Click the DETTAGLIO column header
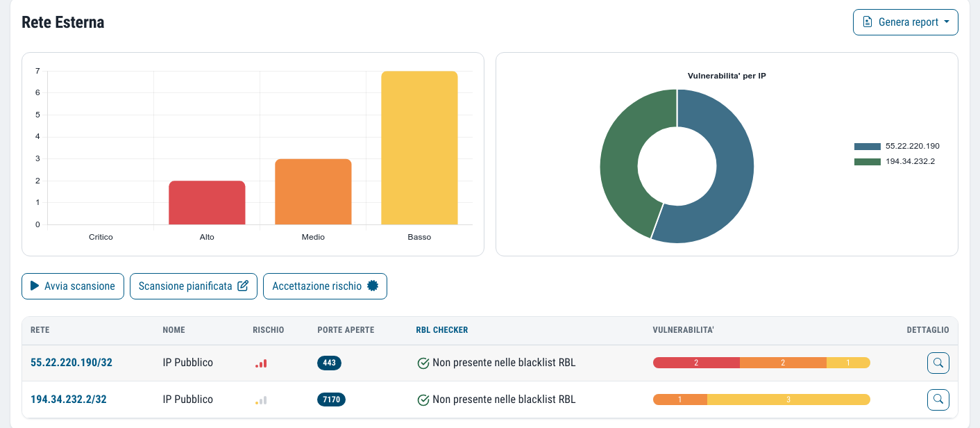 pyautogui.click(x=928, y=330)
